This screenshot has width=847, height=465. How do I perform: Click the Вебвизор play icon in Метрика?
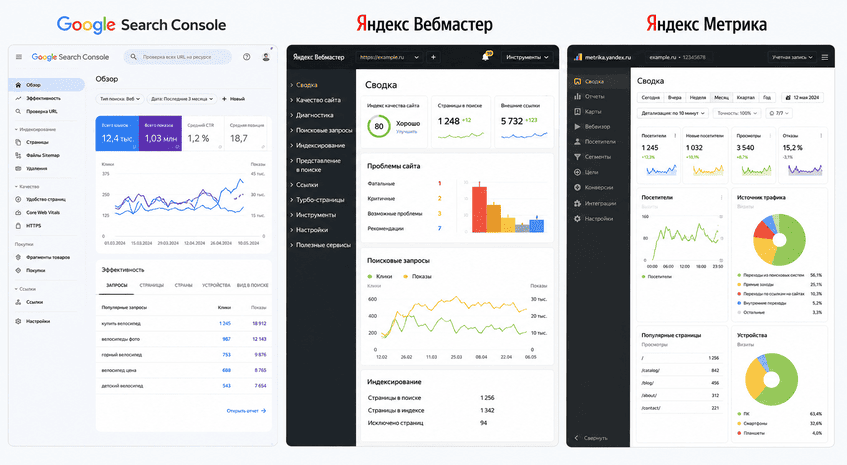coord(577,126)
